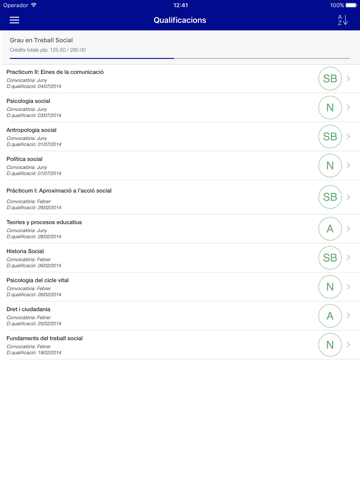
Task: Tap the N badge for Fundaments del treball social
Action: (330, 345)
